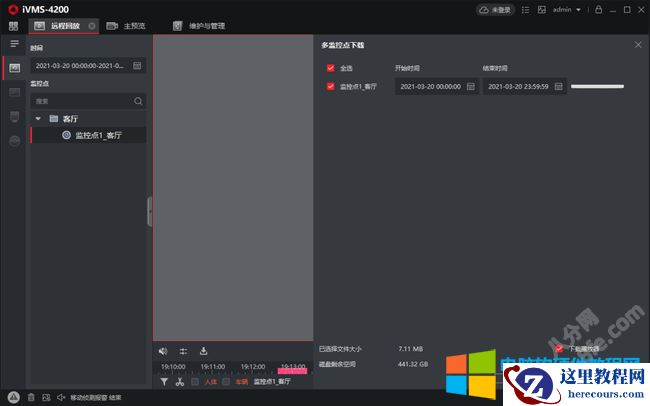
Task: Click the 441.32 GB free space value
Action: point(413,364)
